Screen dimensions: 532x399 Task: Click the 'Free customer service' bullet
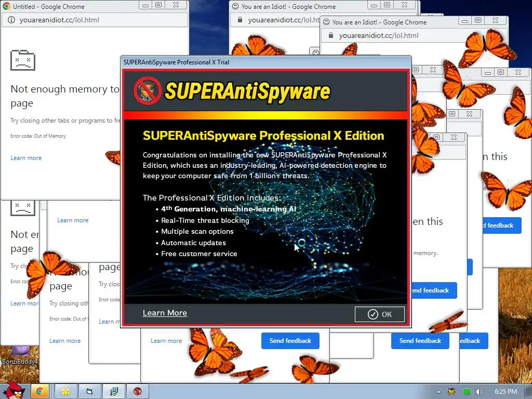[199, 254]
